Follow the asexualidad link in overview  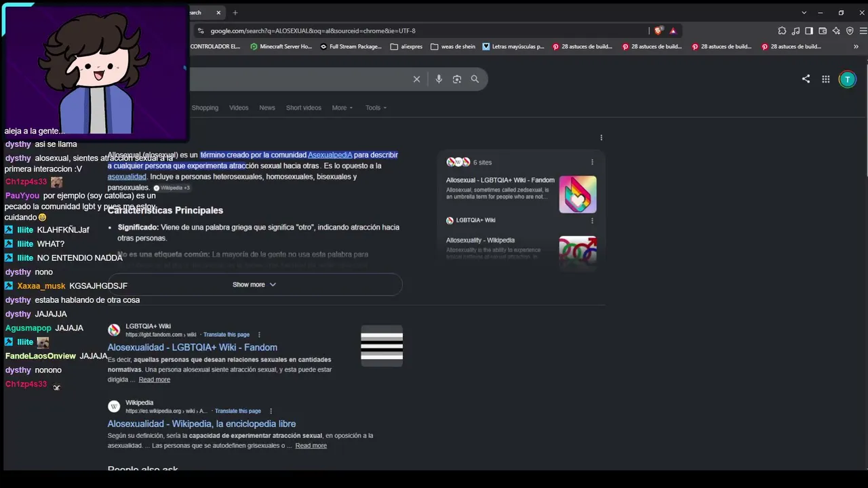point(127,177)
